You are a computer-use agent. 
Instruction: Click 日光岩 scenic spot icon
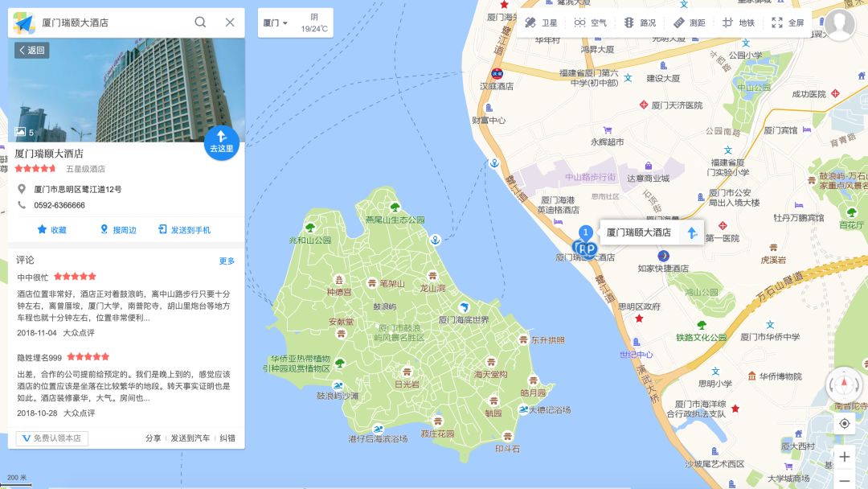click(407, 372)
